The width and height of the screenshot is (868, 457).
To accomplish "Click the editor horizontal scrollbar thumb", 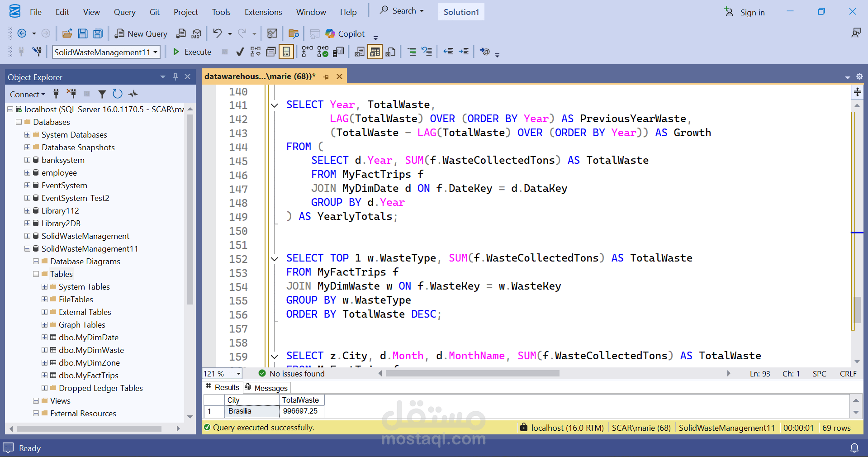I will click(473, 373).
